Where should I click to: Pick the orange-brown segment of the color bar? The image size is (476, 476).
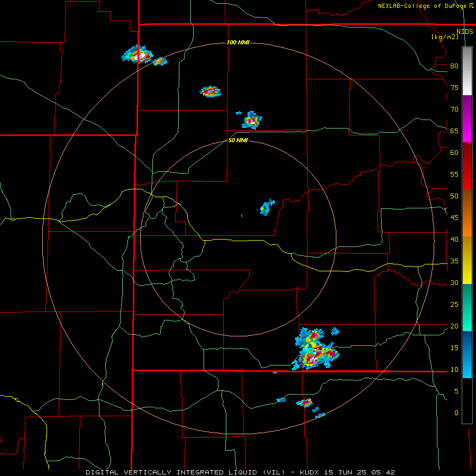point(467,213)
